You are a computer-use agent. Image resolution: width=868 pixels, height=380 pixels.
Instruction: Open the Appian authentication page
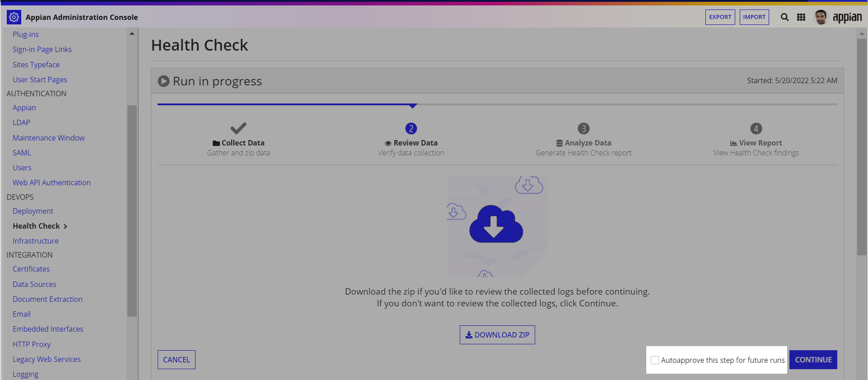[24, 108]
